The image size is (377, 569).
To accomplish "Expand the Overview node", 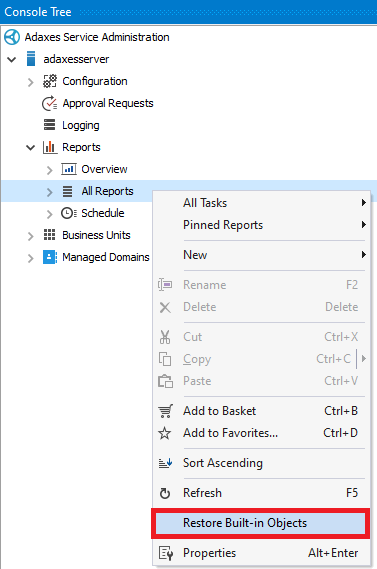I will coord(50,170).
